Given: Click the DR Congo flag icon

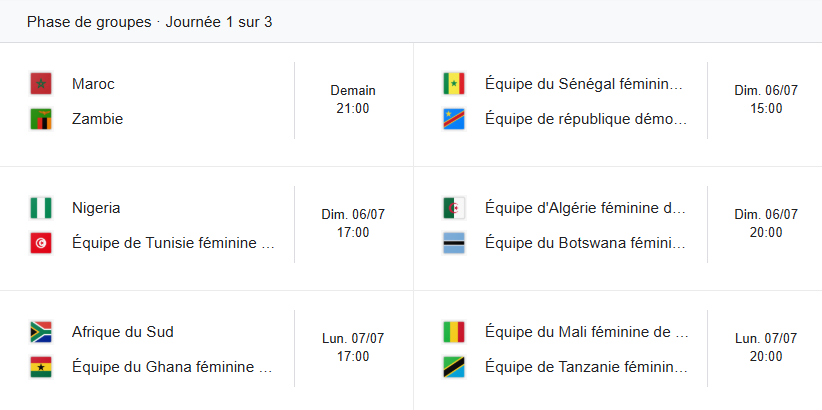Looking at the screenshot, I should click(x=454, y=119).
